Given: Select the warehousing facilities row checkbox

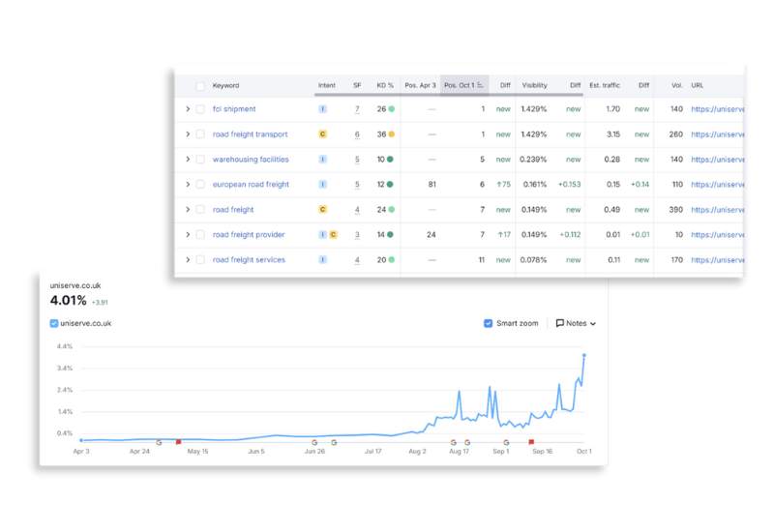Looking at the screenshot, I should 200,160.
